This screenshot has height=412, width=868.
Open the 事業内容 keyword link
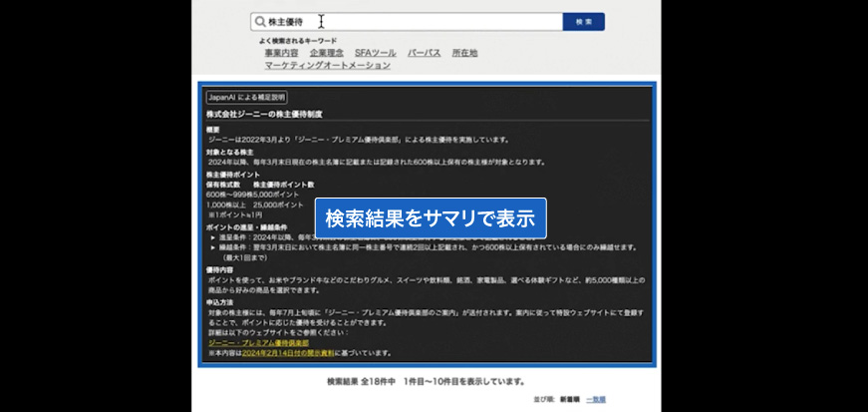click(281, 53)
